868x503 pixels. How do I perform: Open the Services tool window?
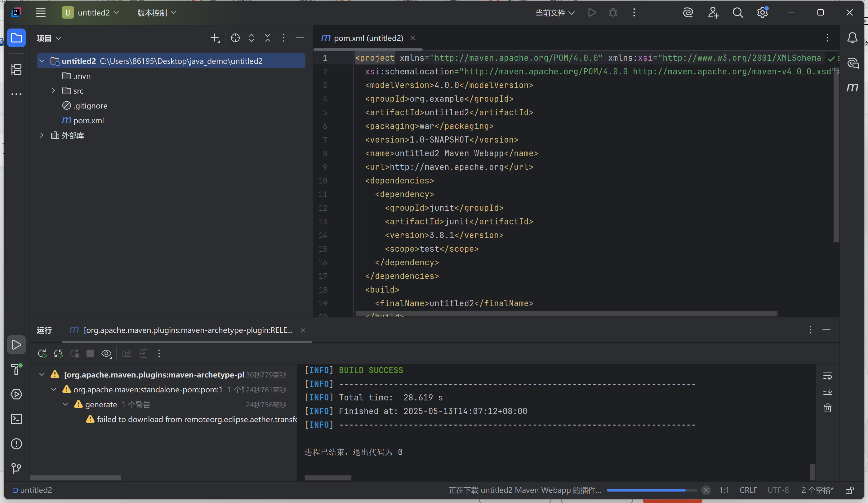click(16, 394)
